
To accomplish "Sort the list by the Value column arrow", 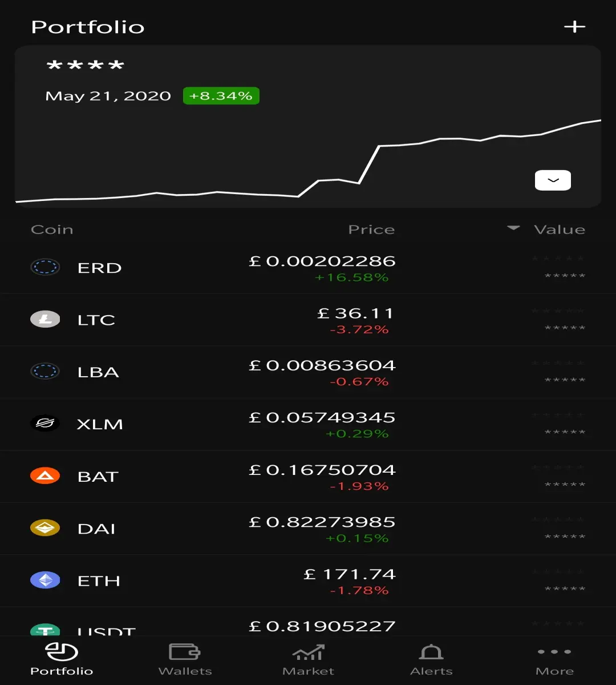I will pos(513,228).
